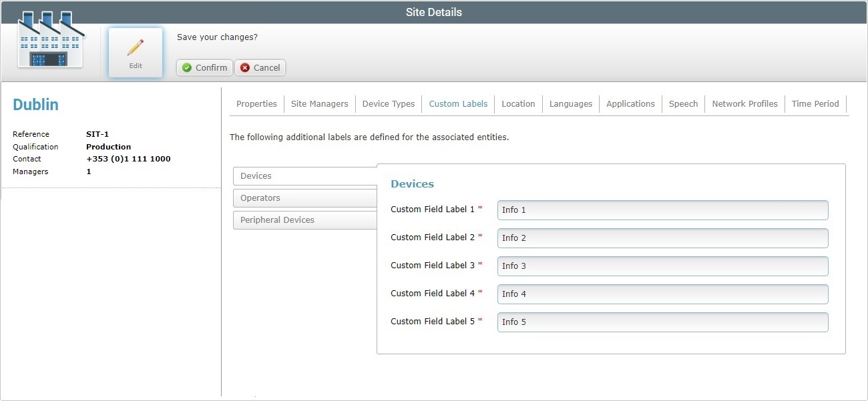Screen dimensions: 868x401
Task: Expand the Operators labels section
Action: point(304,198)
